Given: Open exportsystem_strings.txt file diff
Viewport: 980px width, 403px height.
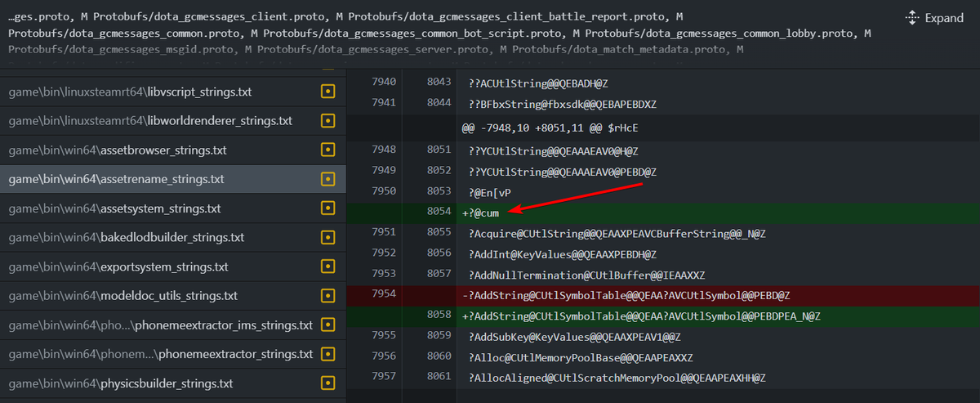Looking at the screenshot, I should 173,266.
